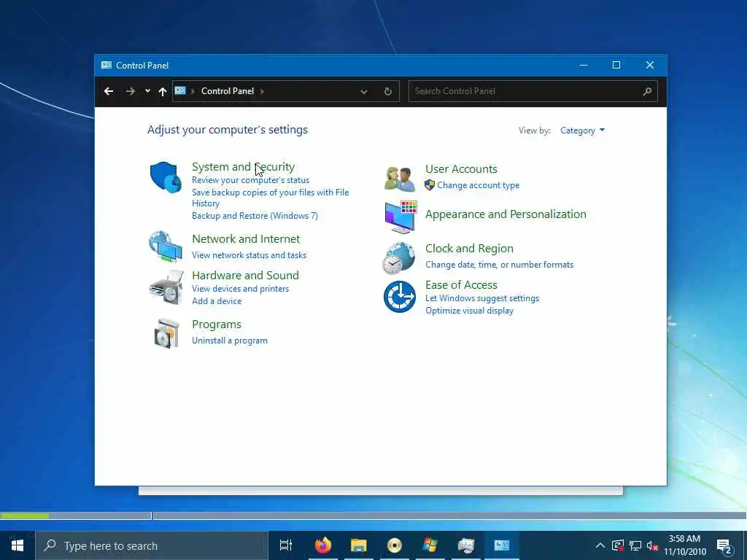Click the taskbar Type here to search box
The image size is (747, 560).
coord(152,545)
